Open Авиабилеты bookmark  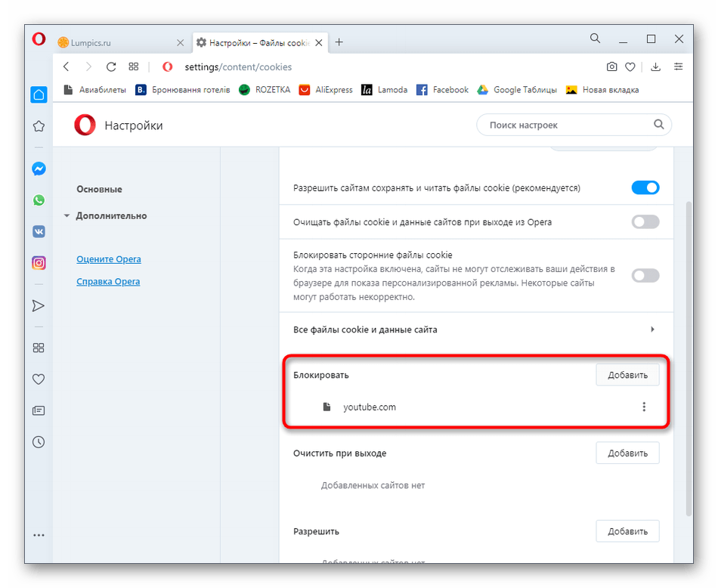pos(94,90)
